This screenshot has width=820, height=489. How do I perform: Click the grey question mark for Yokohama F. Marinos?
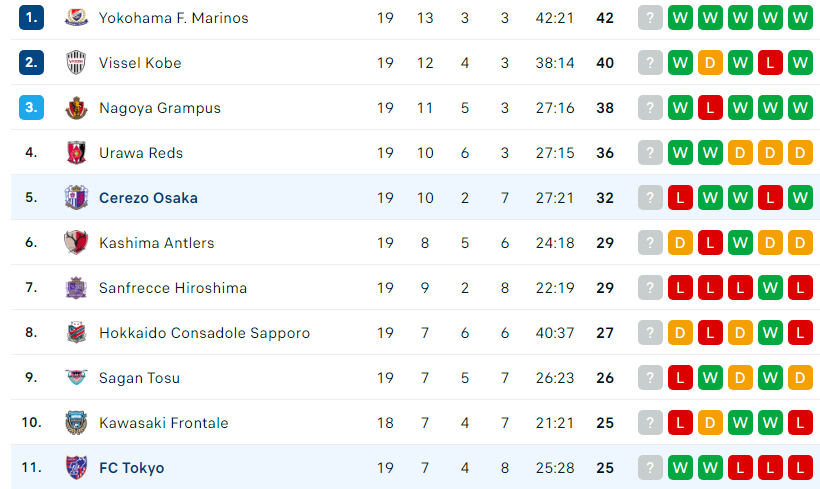click(x=650, y=18)
